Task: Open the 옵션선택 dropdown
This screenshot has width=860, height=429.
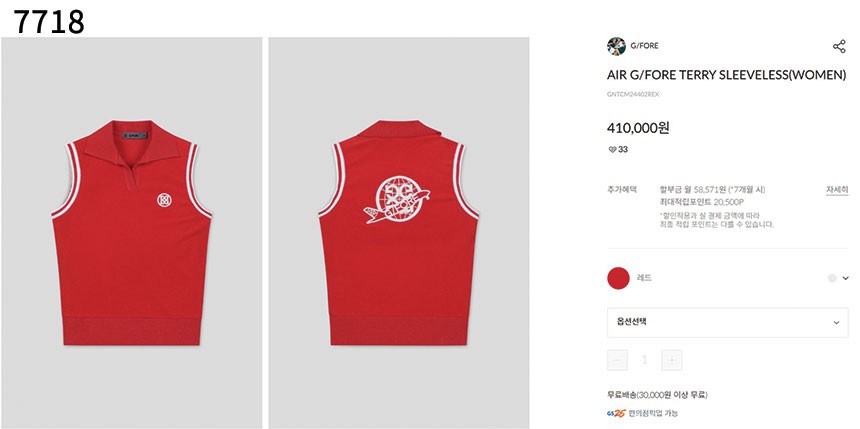Action: click(x=727, y=323)
